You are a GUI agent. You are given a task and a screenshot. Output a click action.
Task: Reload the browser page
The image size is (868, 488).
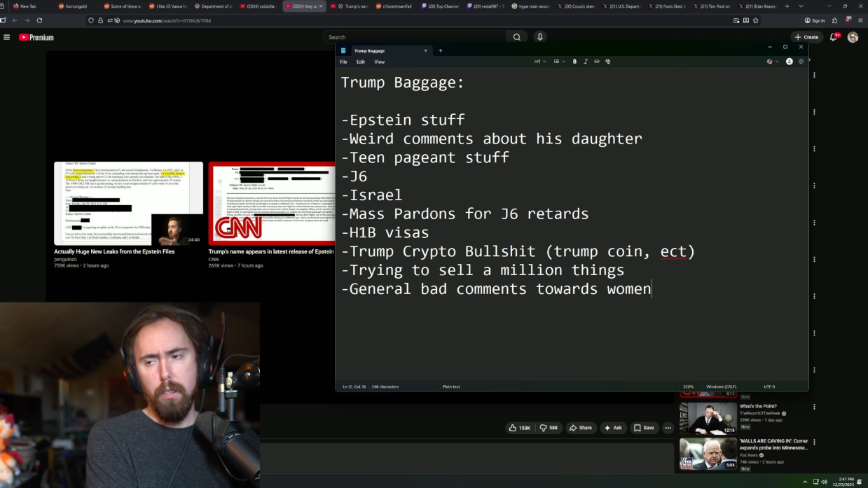(39, 20)
